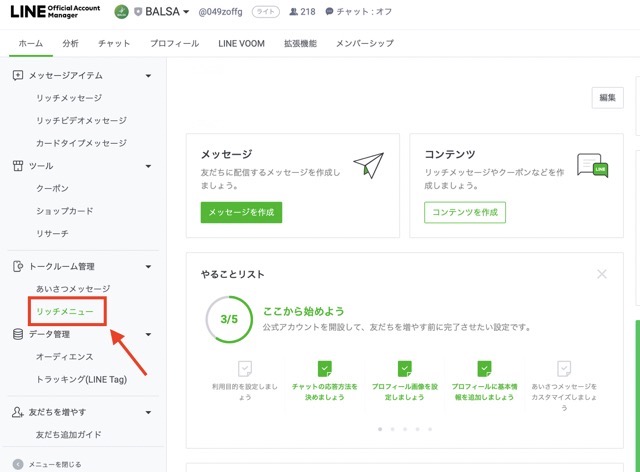
Task: Open トラッキング(LINE Tag) in sidebar
Action: [x=82, y=379]
